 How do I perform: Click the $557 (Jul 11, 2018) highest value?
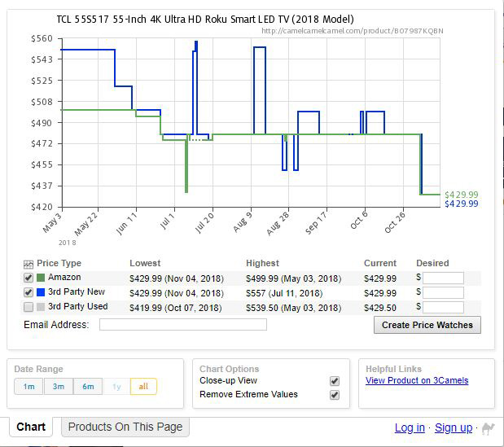pyautogui.click(x=284, y=293)
